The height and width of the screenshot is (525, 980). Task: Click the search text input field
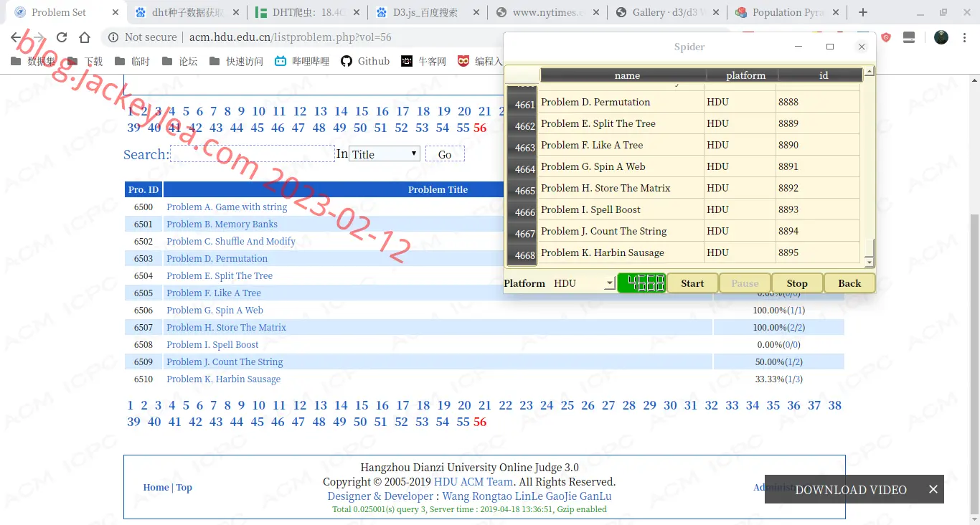pos(253,153)
